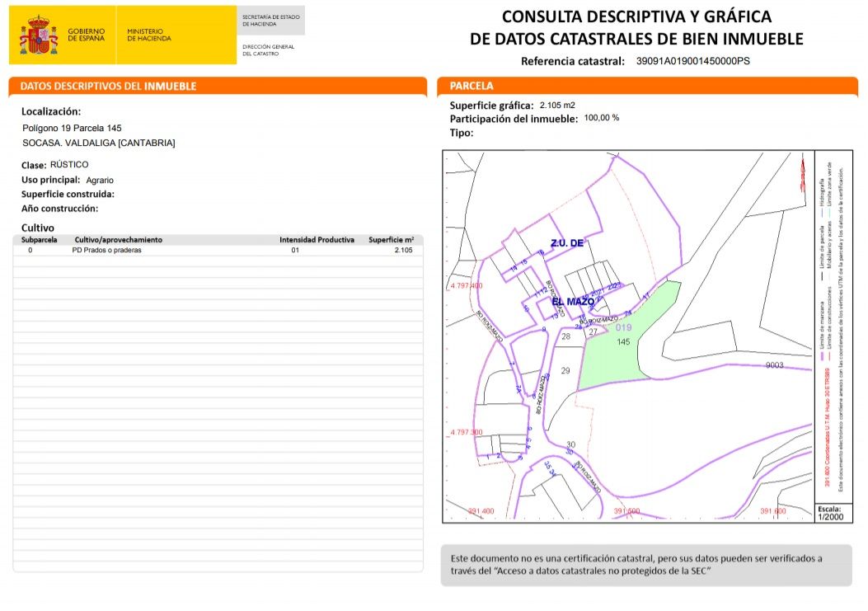Click the '391.400' coordinate label

pyautogui.click(x=481, y=511)
